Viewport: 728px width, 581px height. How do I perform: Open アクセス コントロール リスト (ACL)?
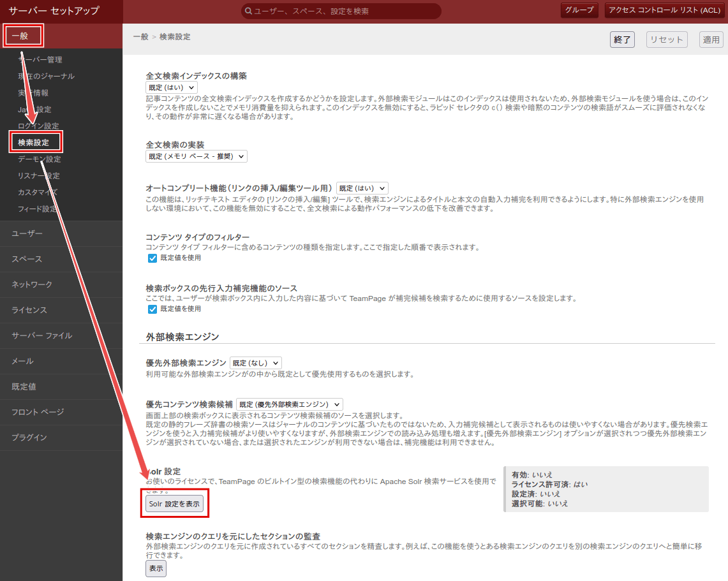[x=664, y=10]
